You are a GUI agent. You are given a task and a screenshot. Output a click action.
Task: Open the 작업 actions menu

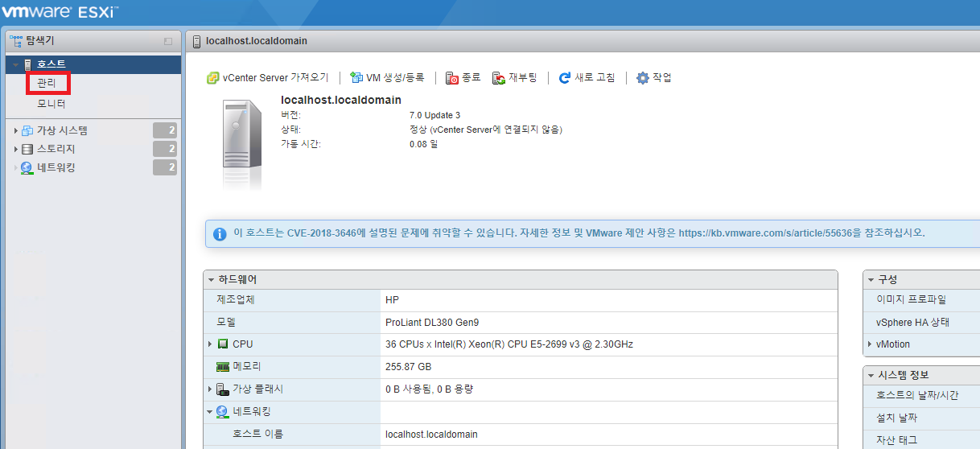[653, 78]
